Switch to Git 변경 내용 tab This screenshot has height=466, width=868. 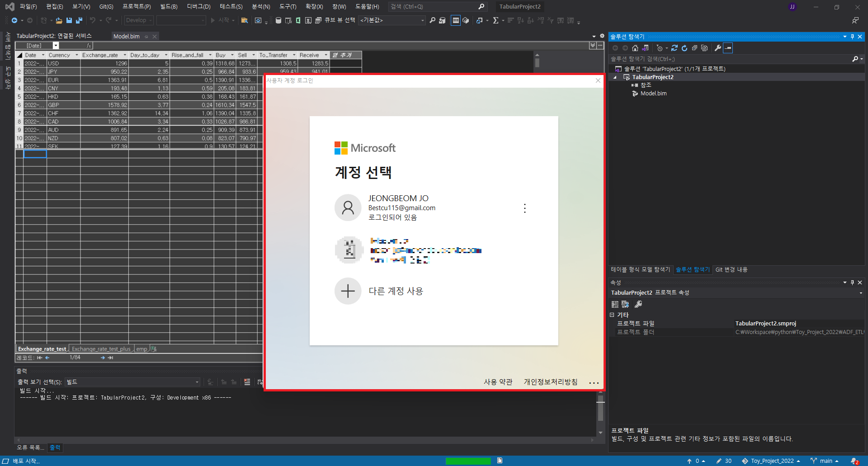(x=731, y=269)
